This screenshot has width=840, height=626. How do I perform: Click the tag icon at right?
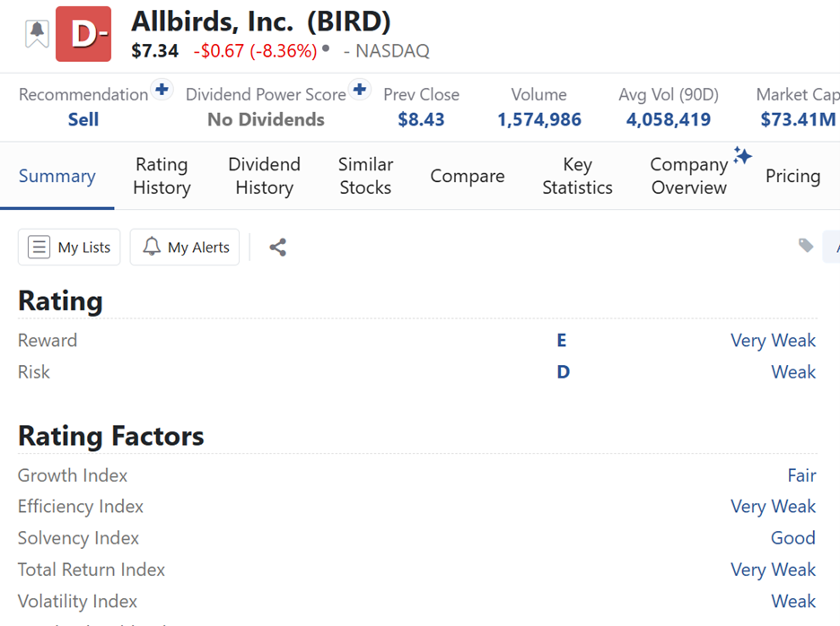click(806, 246)
